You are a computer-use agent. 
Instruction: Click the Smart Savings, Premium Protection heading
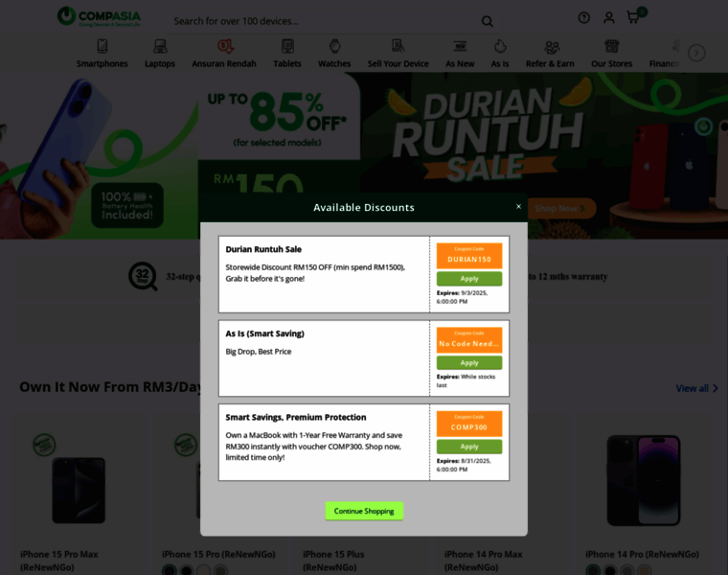[296, 418]
